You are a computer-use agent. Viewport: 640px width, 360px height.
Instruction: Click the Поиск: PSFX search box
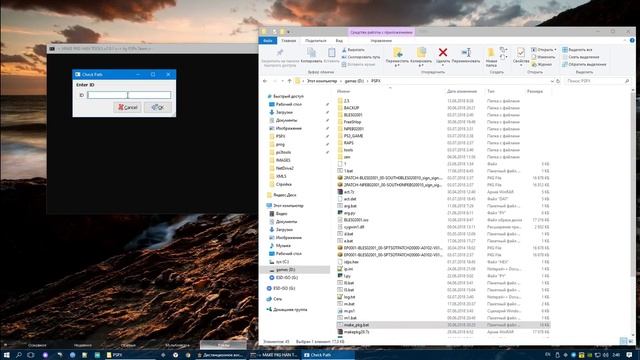point(597,81)
